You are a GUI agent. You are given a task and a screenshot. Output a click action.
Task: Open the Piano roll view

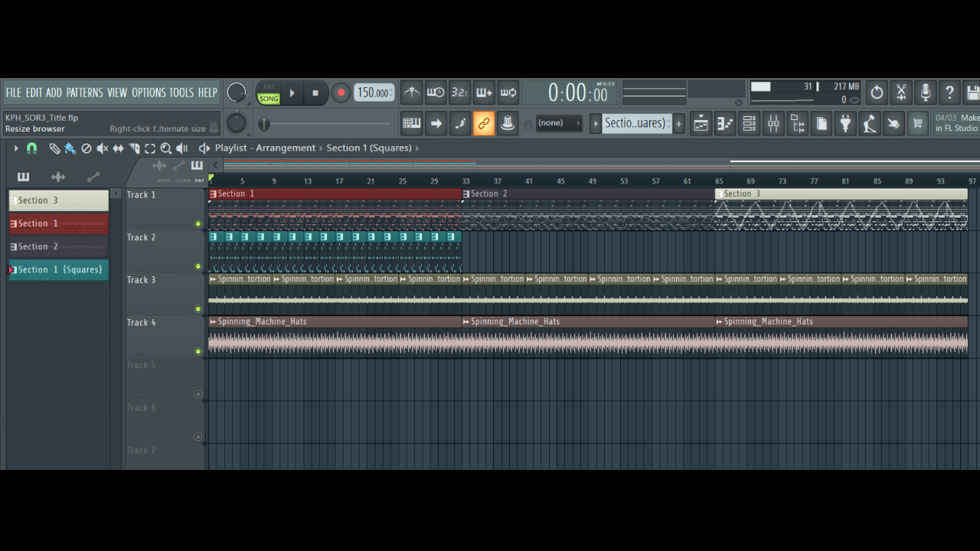coord(725,123)
